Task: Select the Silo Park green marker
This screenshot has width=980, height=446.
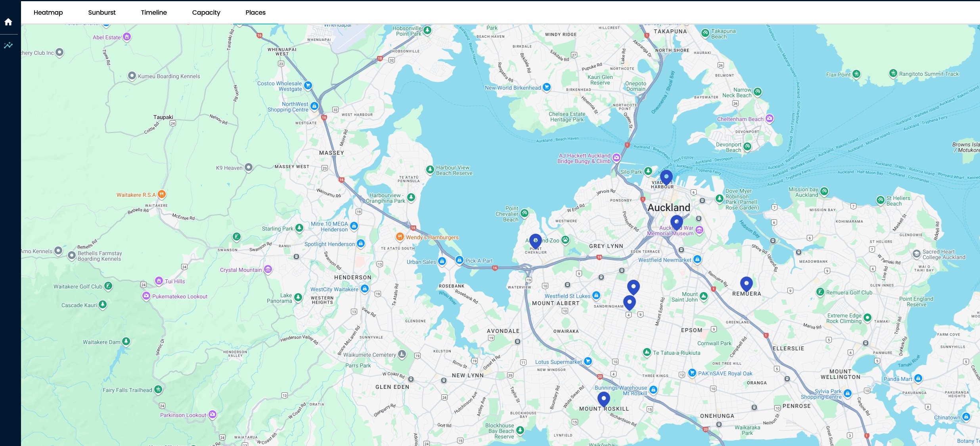Action: coord(648,171)
